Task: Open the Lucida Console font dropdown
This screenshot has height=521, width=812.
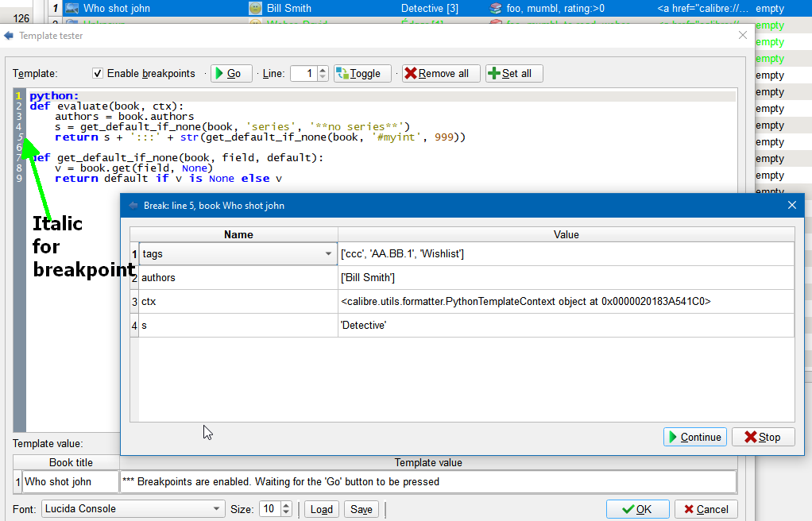Action: 217,509
